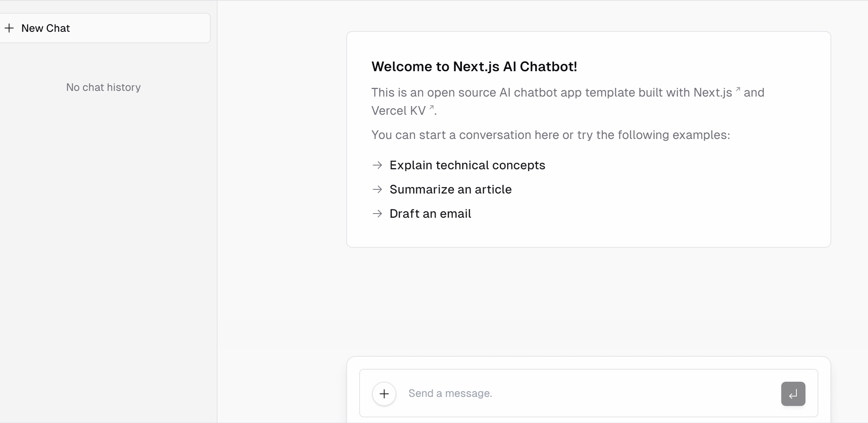Click the send arrow button
Screen dimensions: 868x423
tap(793, 394)
